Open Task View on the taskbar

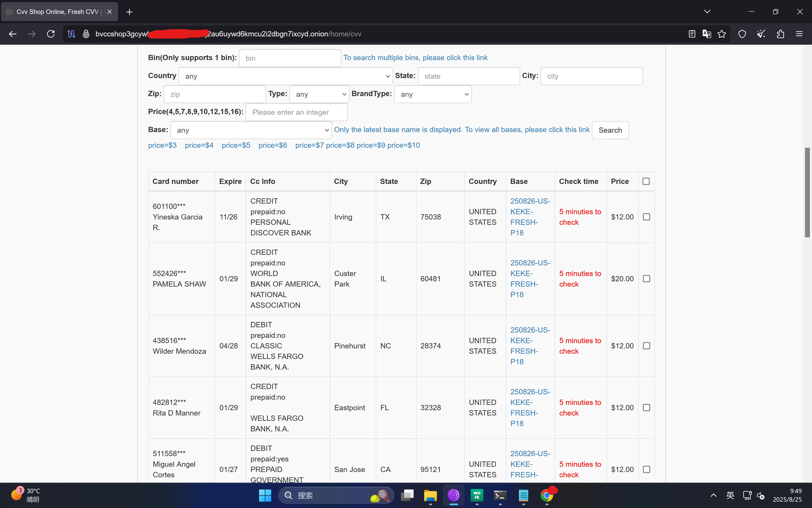[x=407, y=495]
